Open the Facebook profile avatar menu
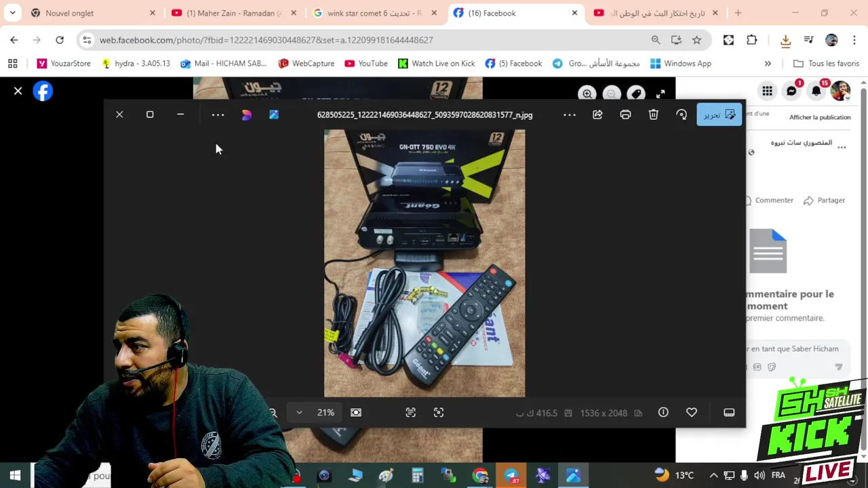This screenshot has height=488, width=868. pos(840,91)
